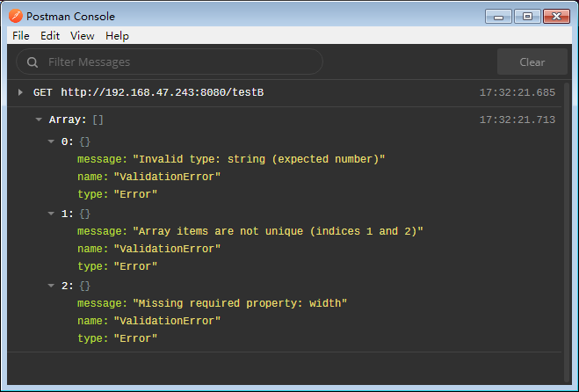Collapse array item 2

pos(51,286)
